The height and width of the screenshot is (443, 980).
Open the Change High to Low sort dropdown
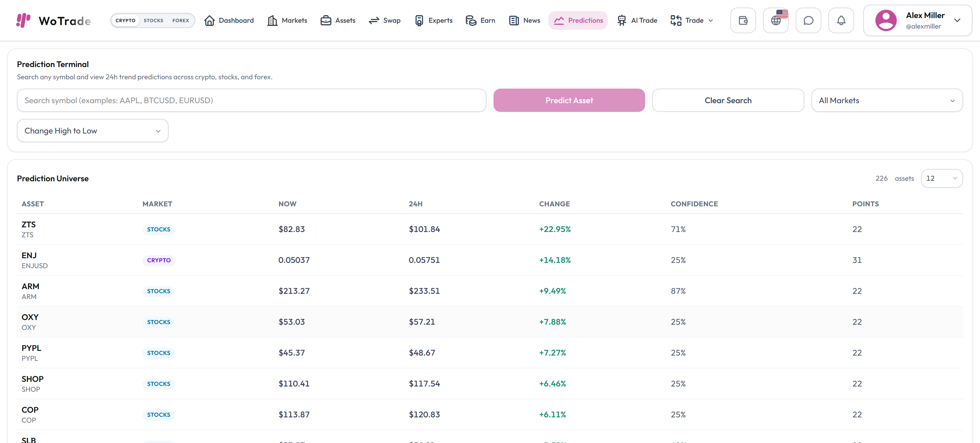click(92, 131)
